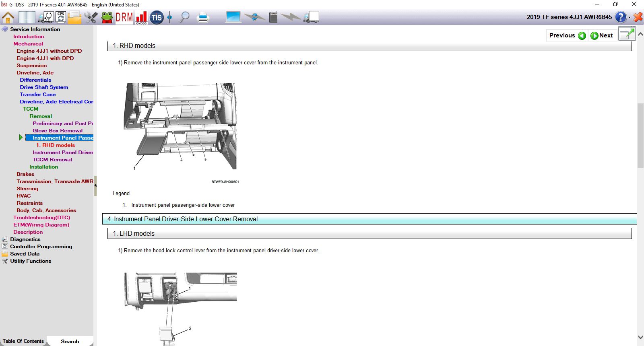Open TCCM Removal in the tree
Viewport: 644px width, 346px height.
click(x=52, y=160)
